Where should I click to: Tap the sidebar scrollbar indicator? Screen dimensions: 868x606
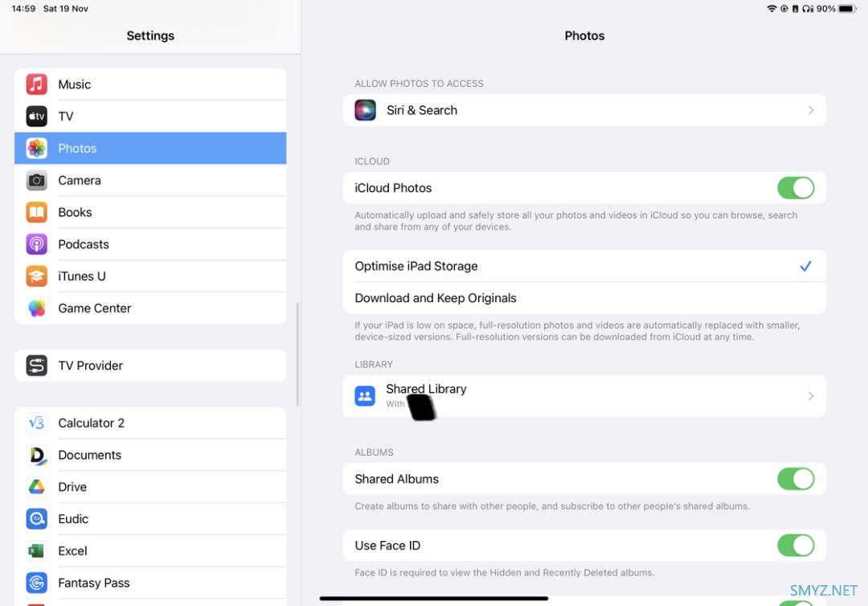pyautogui.click(x=298, y=354)
